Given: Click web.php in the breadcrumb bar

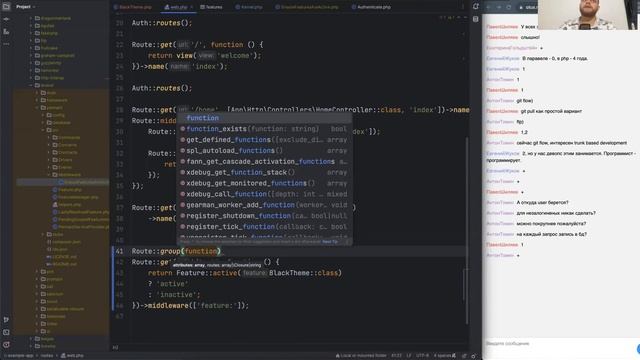Looking at the screenshot, I should pyautogui.click(x=72, y=356).
